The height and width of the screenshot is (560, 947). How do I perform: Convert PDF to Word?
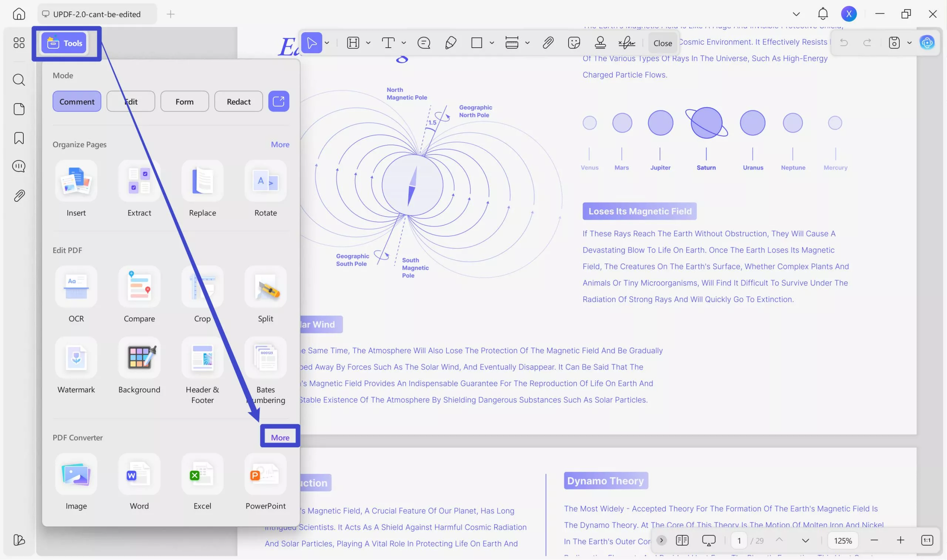click(139, 482)
